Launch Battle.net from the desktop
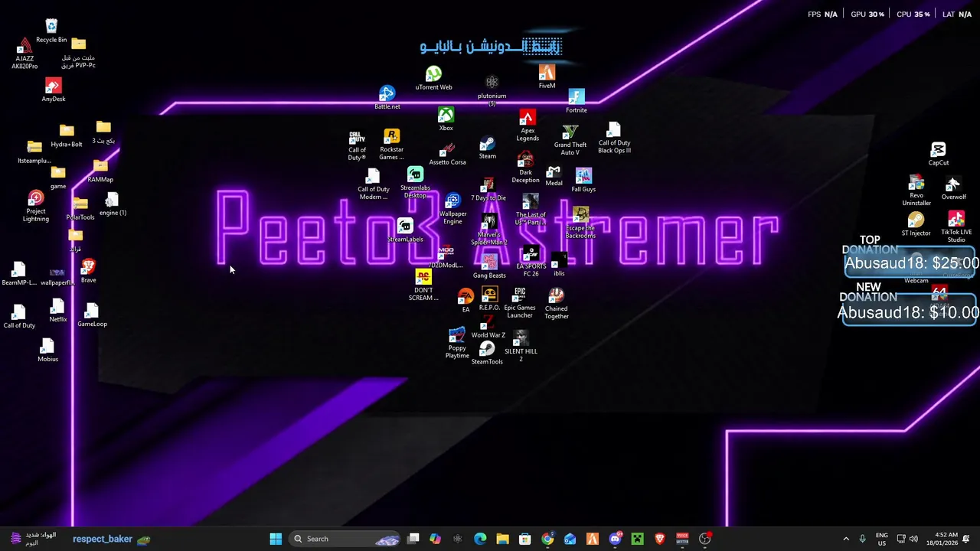980x551 pixels. click(387, 98)
